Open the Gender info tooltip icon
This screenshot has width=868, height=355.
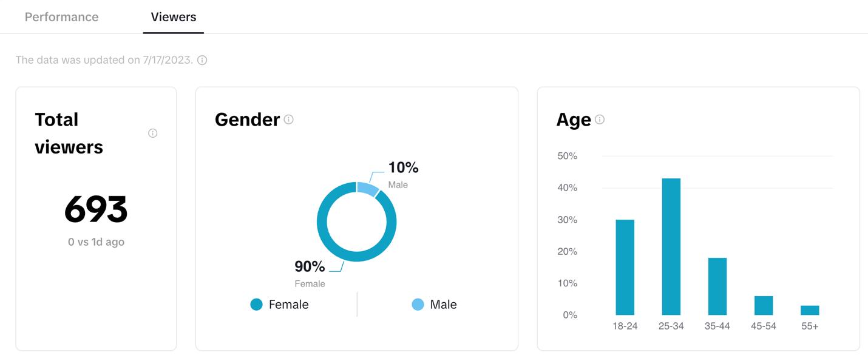pos(289,120)
